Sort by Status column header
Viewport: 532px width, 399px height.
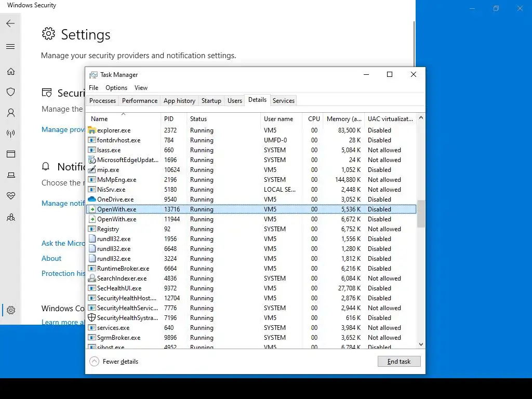(x=223, y=119)
